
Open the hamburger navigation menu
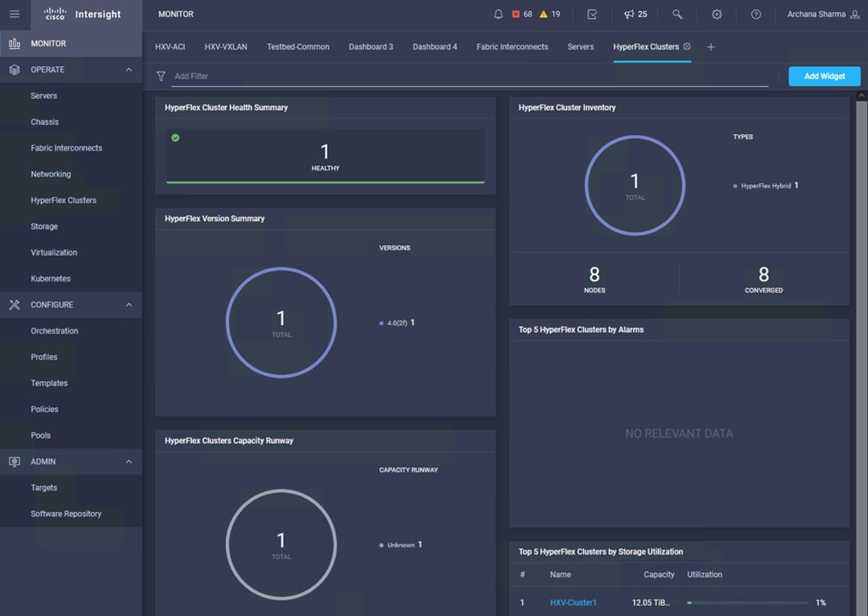pyautogui.click(x=15, y=15)
